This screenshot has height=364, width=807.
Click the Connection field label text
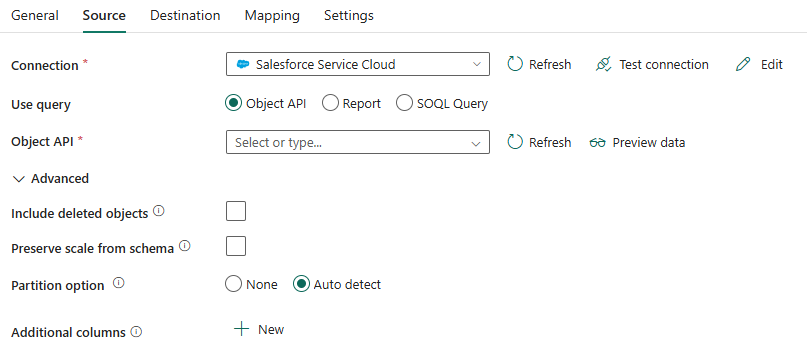coord(45,65)
